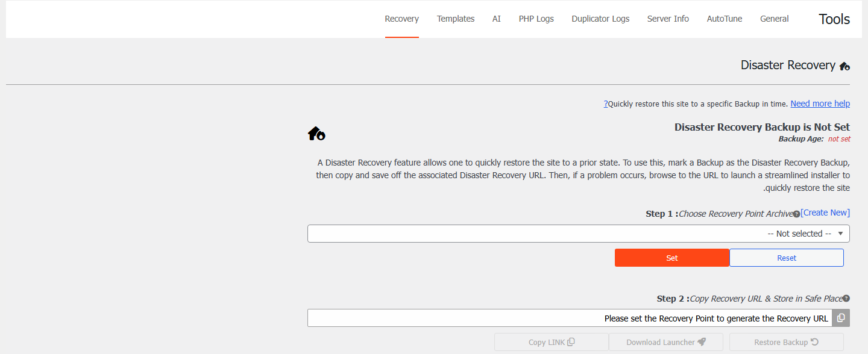Open the Duplicator Logs tab
This screenshot has width=868, height=354.
click(x=600, y=19)
